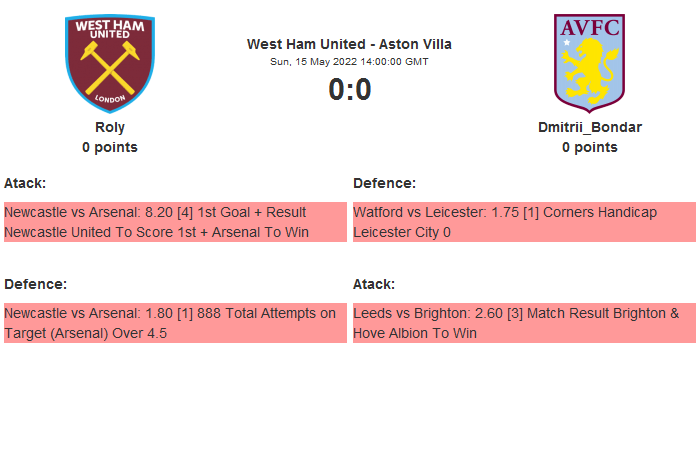Click the Atack heading under Roly
The height and width of the screenshot is (460, 700).
tap(25, 183)
